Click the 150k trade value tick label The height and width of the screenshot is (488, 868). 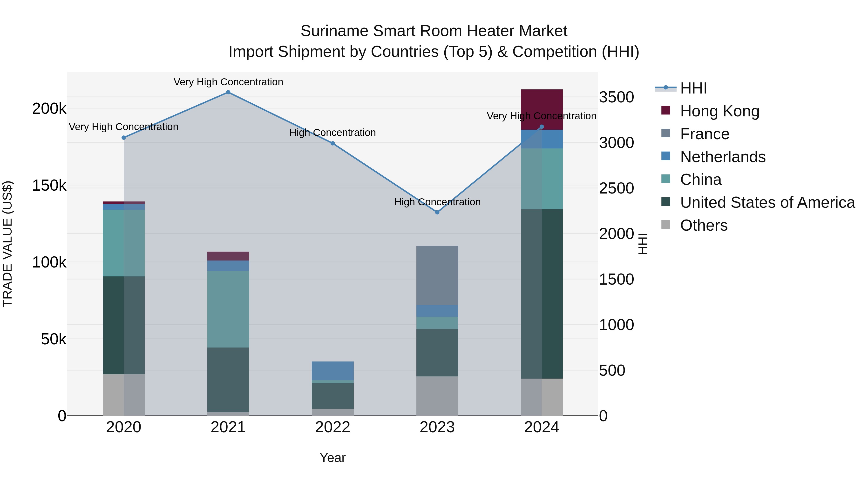coord(49,185)
